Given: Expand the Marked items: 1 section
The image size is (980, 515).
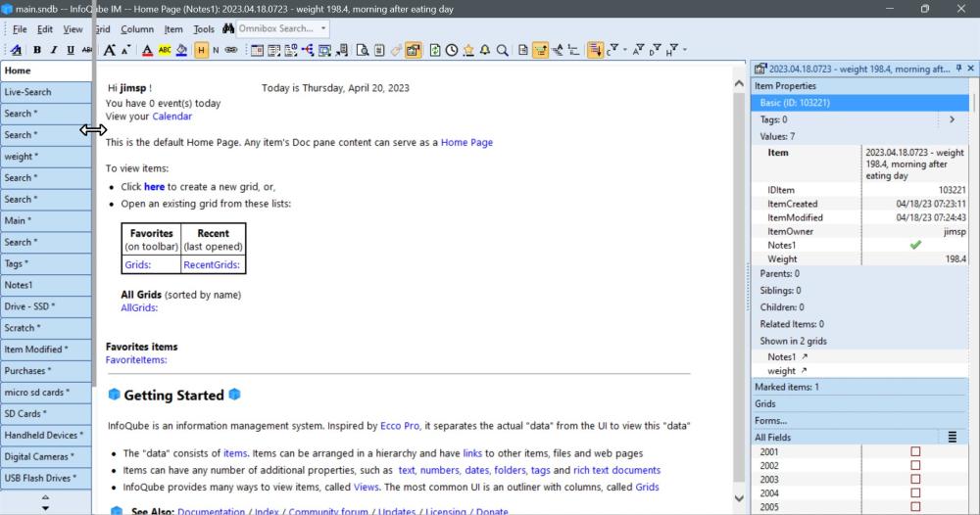Looking at the screenshot, I should (x=859, y=387).
